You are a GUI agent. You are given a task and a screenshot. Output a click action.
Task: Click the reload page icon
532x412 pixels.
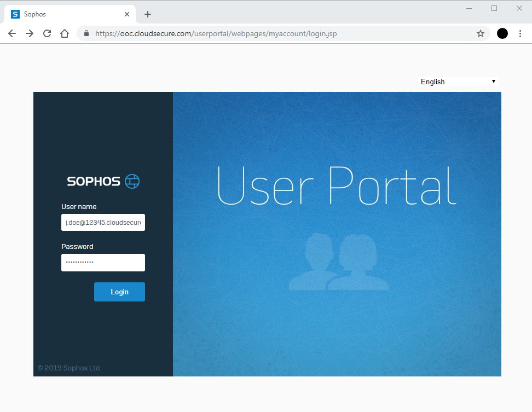[x=47, y=33]
